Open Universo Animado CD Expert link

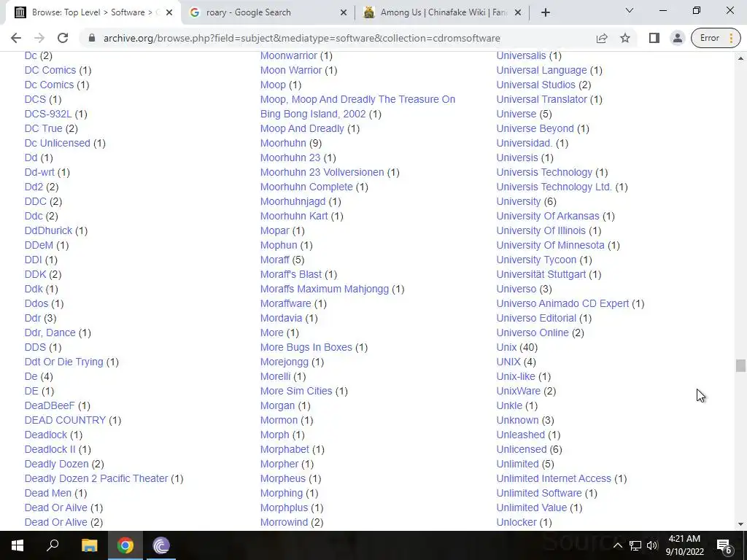[562, 304]
